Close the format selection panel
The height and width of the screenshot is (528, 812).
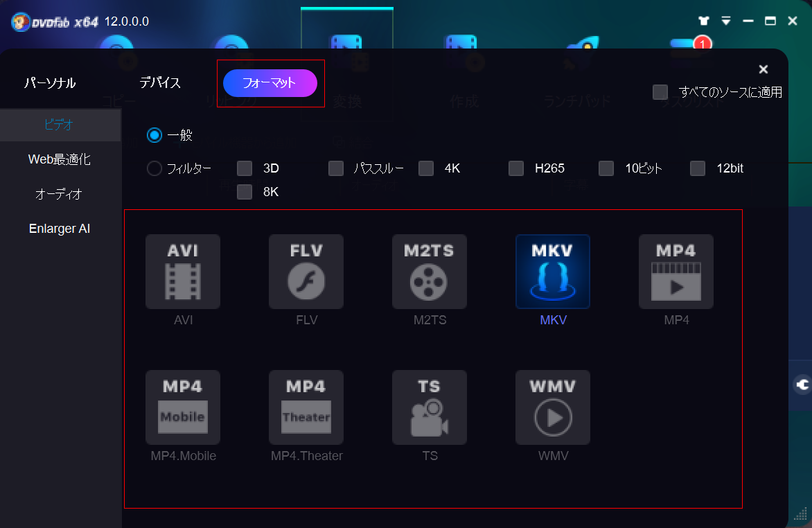pyautogui.click(x=764, y=69)
